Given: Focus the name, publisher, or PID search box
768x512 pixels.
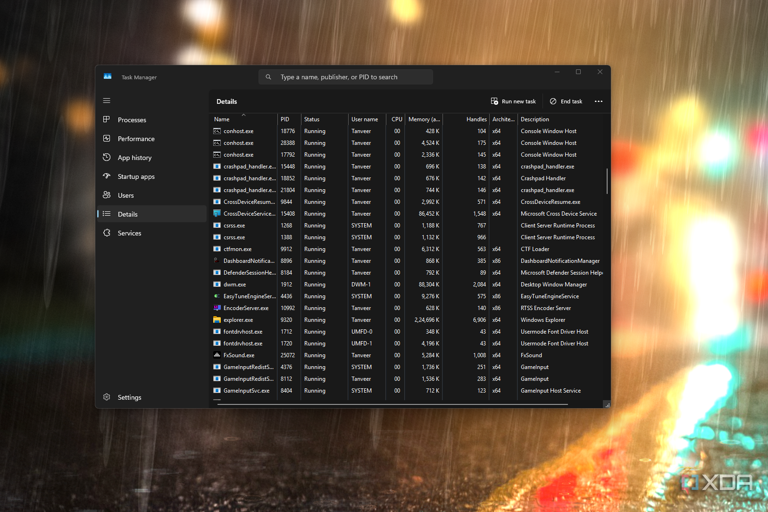Looking at the screenshot, I should tap(346, 77).
